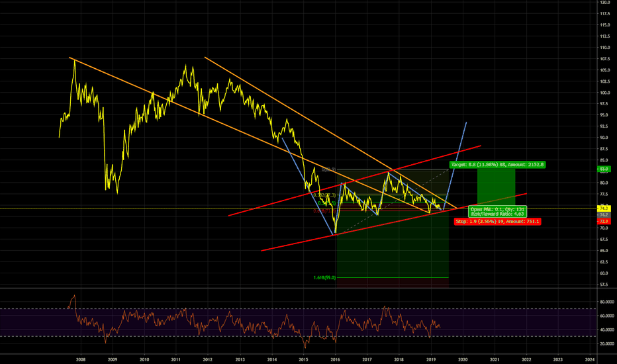This screenshot has width=617, height=364.
Task: Click the 70.0 price scale label
Action: pos(605,228)
